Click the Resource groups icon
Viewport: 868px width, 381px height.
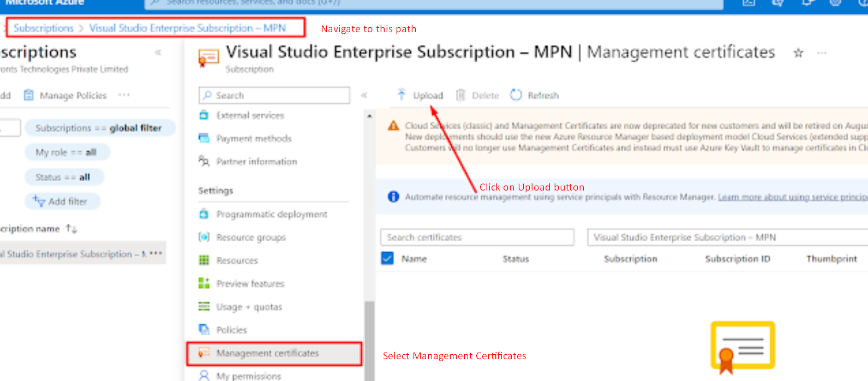(204, 237)
